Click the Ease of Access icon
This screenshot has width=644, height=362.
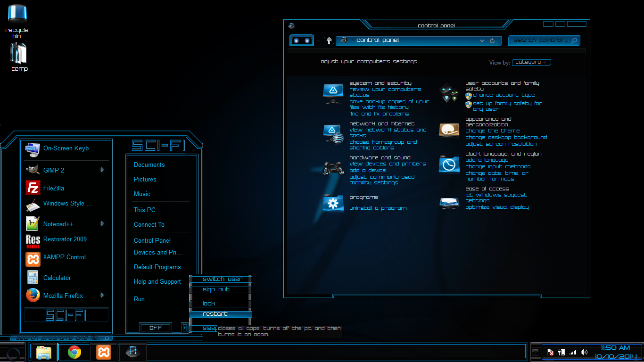(x=448, y=203)
